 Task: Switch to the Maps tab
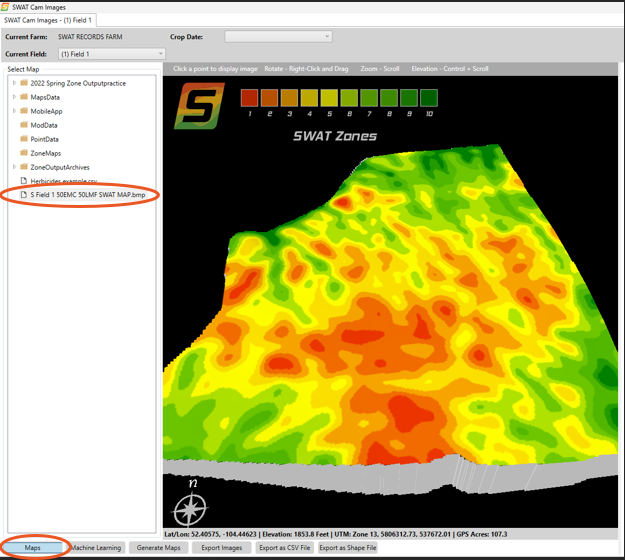32,548
